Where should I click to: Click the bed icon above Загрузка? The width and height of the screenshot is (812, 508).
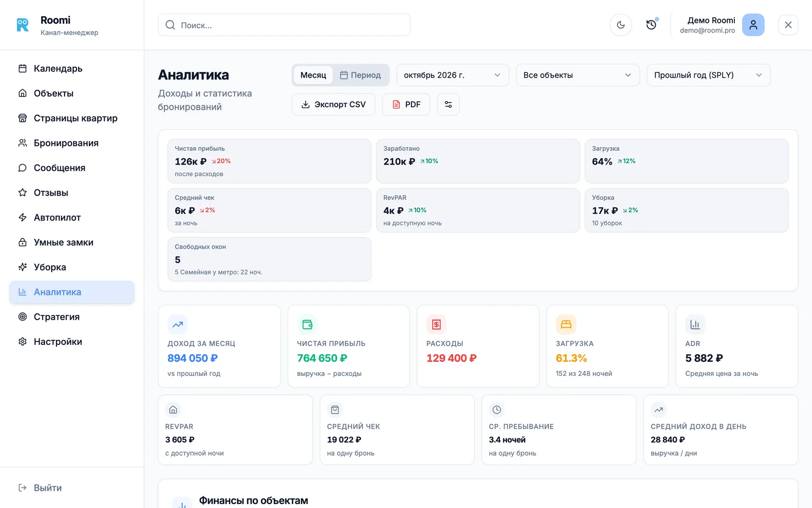(x=566, y=325)
